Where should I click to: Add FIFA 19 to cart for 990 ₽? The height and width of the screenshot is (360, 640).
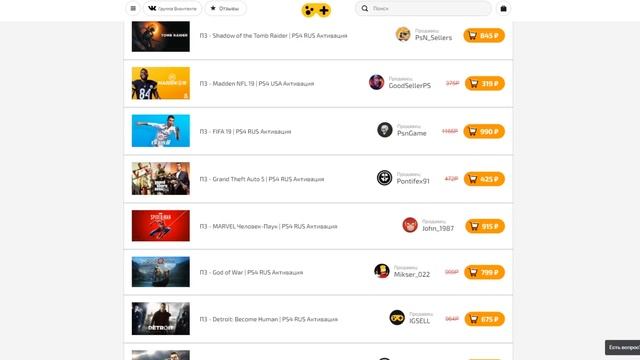tap(484, 131)
